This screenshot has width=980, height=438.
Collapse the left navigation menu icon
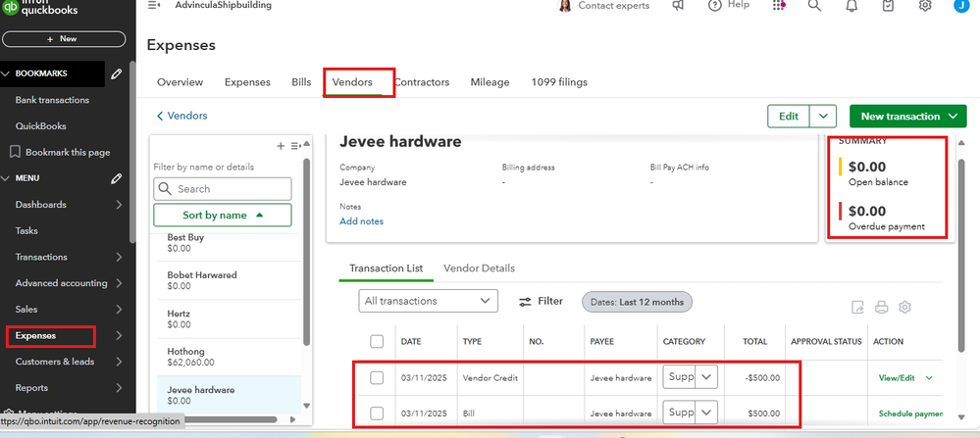click(x=154, y=5)
